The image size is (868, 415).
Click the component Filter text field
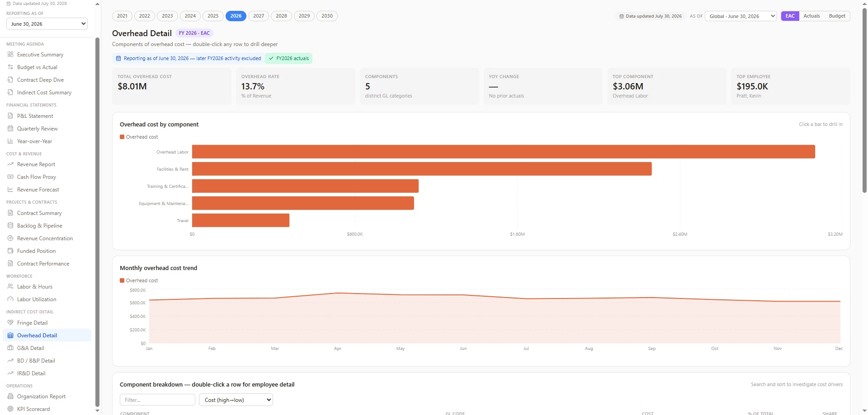coord(157,400)
